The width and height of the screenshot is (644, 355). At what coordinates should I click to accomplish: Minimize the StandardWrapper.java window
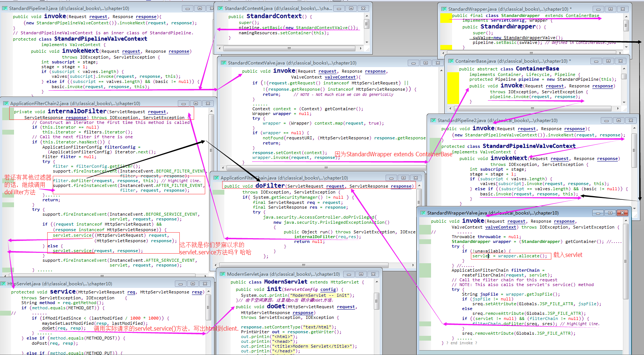coord(598,9)
